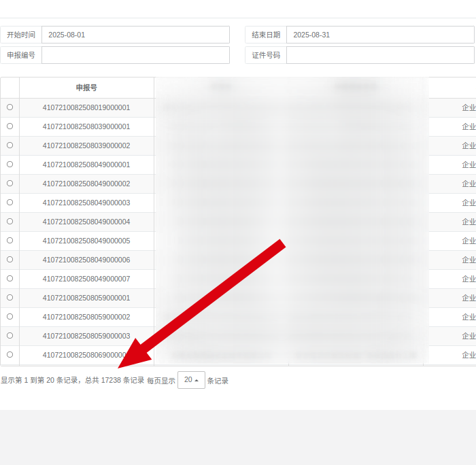Image resolution: width=476 pixels, height=465 pixels.
Task: Focus the 申报编号 input box
Action: [x=135, y=55]
